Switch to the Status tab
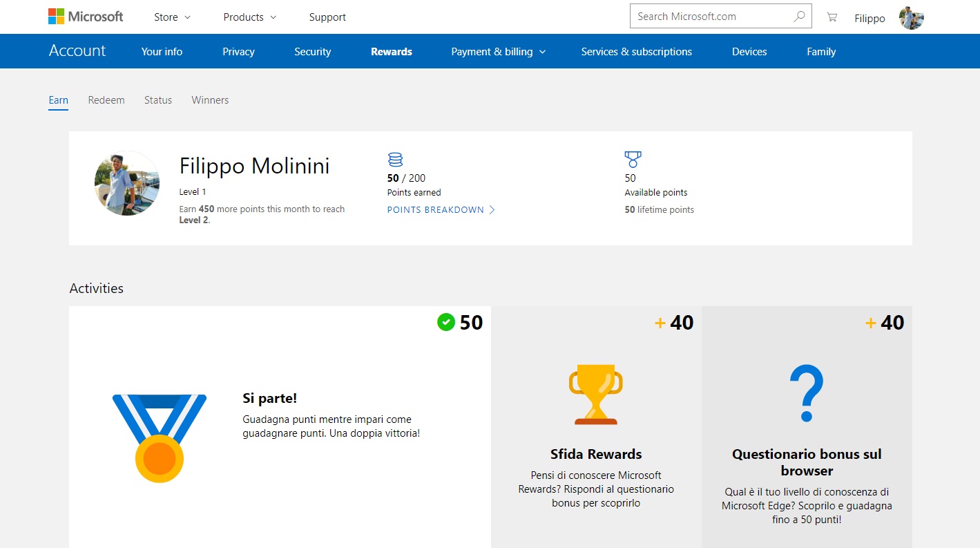The width and height of the screenshot is (980, 548). 158,100
